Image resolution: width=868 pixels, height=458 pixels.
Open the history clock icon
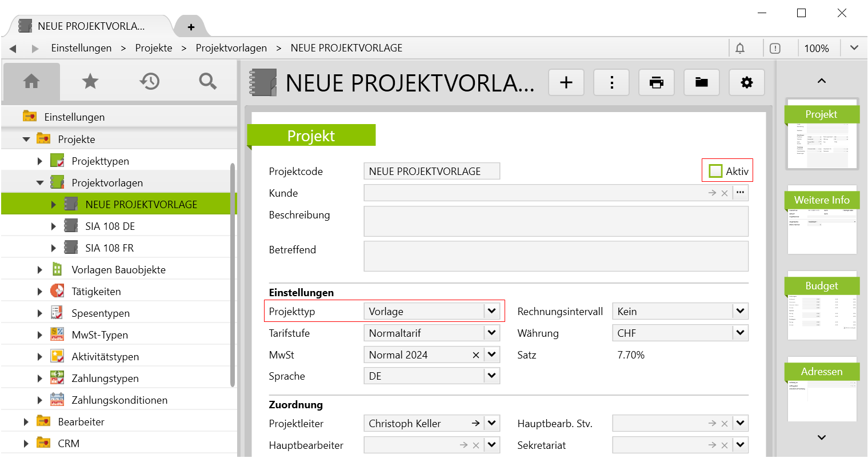(x=149, y=82)
